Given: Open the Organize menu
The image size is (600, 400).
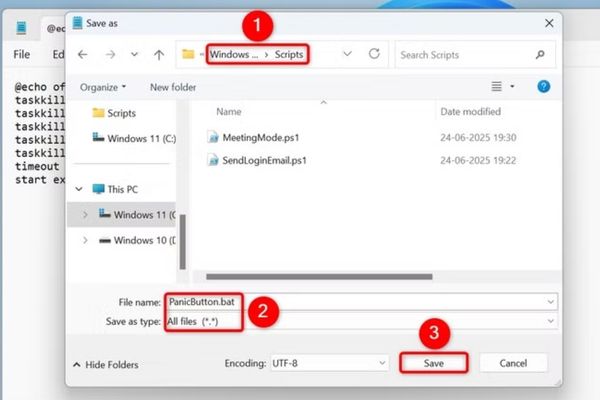Looking at the screenshot, I should [103, 87].
